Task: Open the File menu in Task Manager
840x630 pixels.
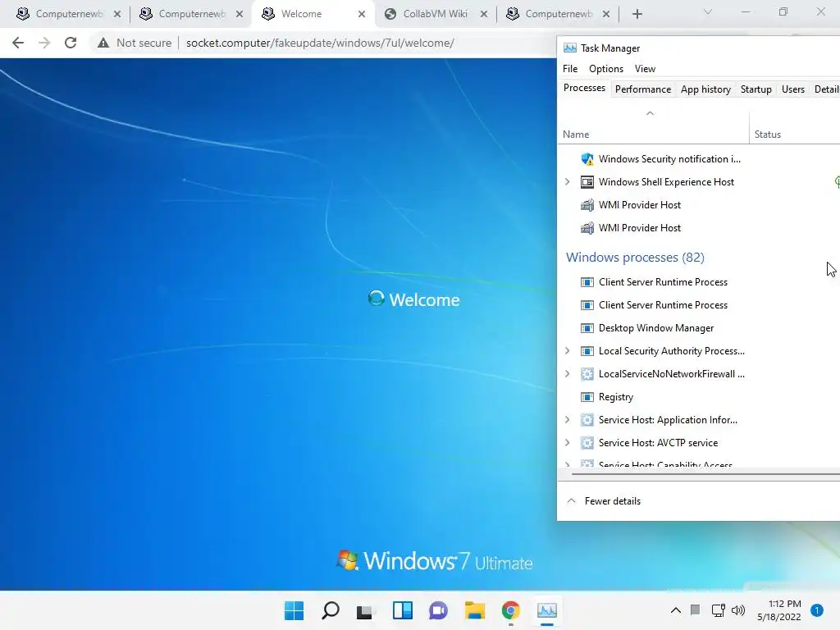Action: click(x=570, y=69)
